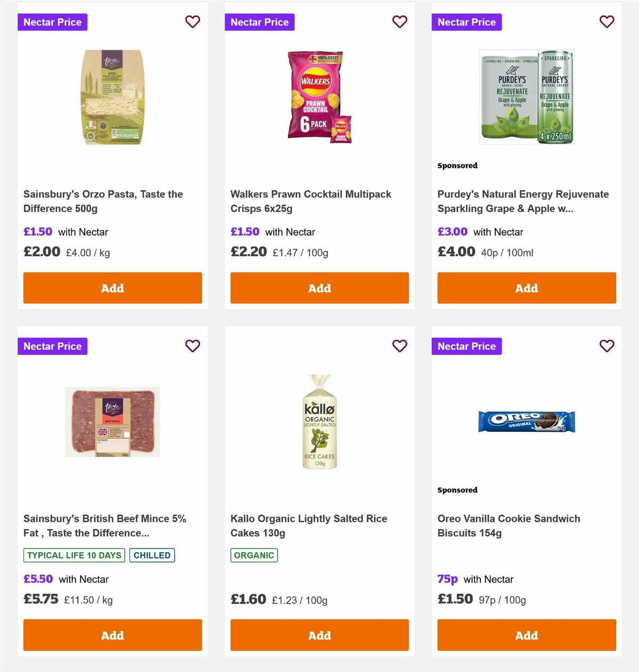Image resolution: width=639 pixels, height=672 pixels.
Task: Click the CHILLED tag on the Beef Mince card
Action: [152, 555]
